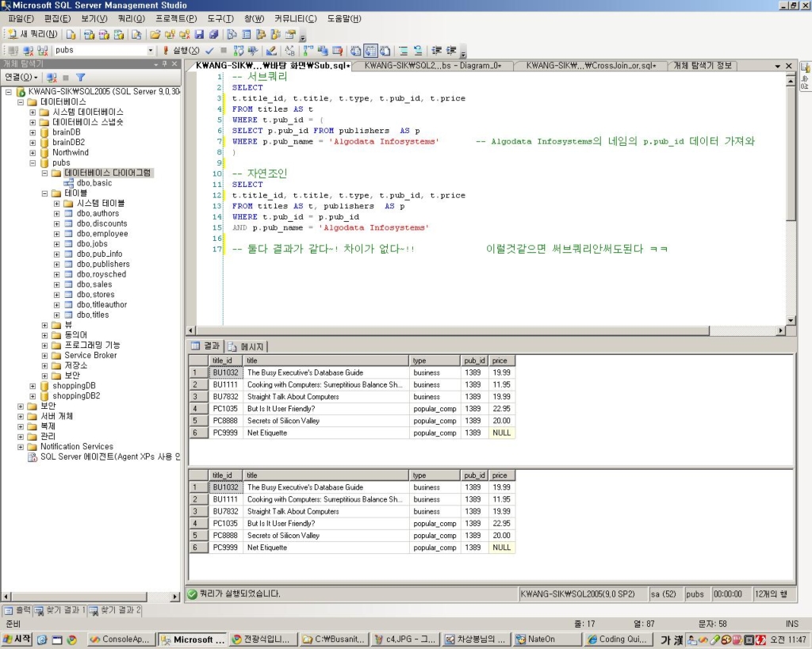This screenshot has width=812, height=649.
Task: Switch to the ConsoleAp... taskbar item
Action: 121,639
